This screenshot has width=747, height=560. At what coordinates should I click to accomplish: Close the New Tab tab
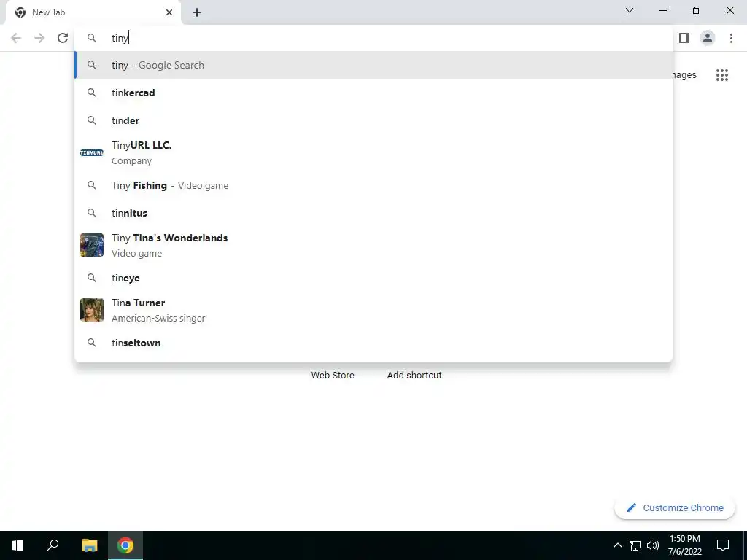pyautogui.click(x=169, y=12)
